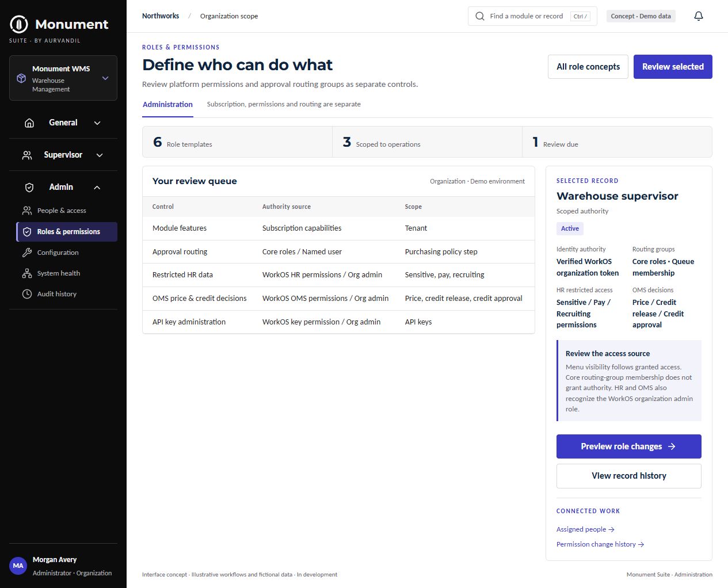Open notifications with the bell icon
This screenshot has height=588, width=728.
click(x=699, y=16)
